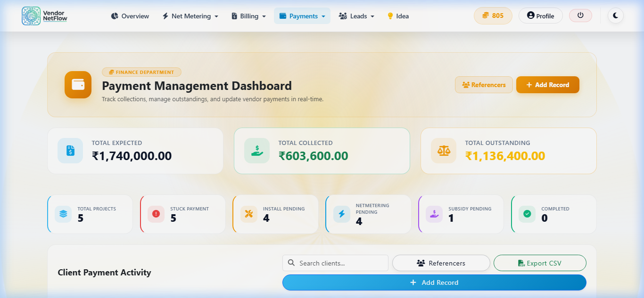Click the Subsidy Pending hand icon
Image resolution: width=644 pixels, height=298 pixels.
point(434,214)
